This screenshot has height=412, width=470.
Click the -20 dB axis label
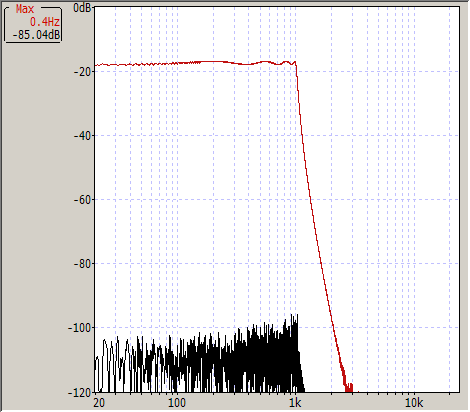coord(82,72)
